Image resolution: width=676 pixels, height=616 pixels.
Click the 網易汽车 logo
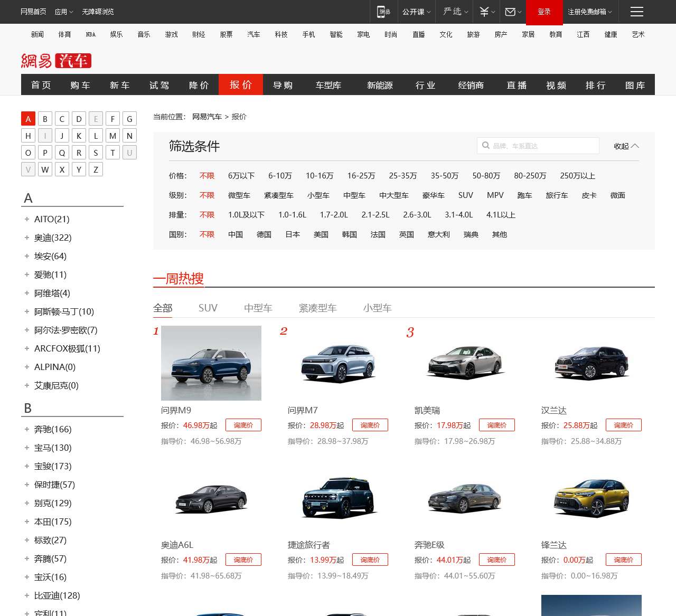[x=55, y=60]
